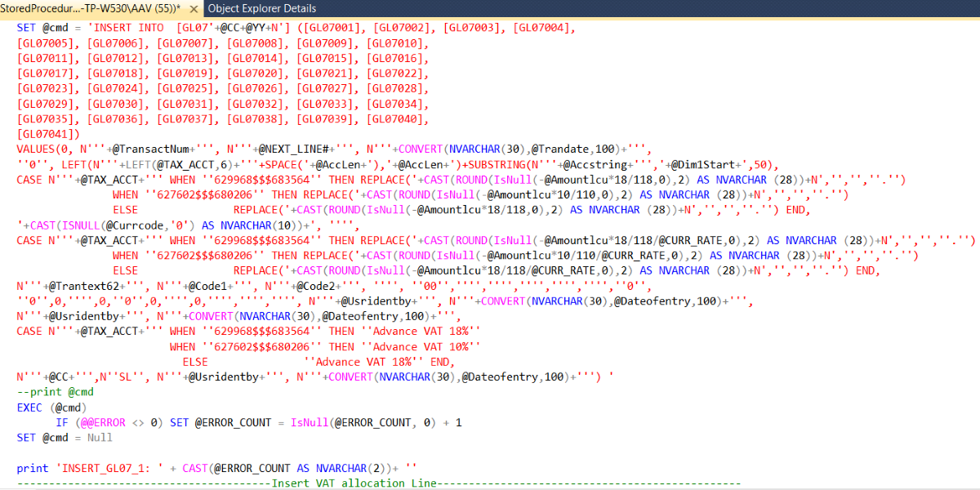Click the [GL07041]) column entry
Screen dimensions: 980x490
click(x=48, y=134)
